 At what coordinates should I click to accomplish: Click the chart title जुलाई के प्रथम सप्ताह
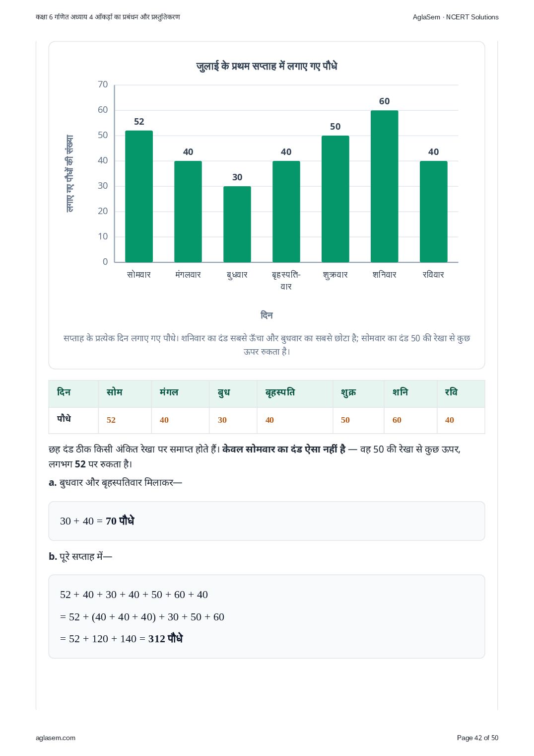[x=267, y=66]
